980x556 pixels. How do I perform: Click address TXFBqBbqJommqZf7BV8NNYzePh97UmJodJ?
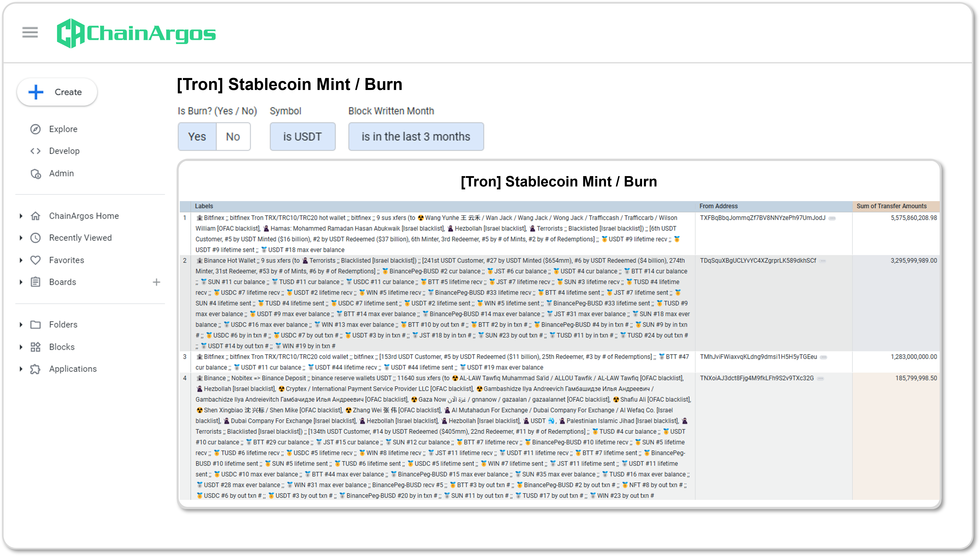click(x=763, y=218)
